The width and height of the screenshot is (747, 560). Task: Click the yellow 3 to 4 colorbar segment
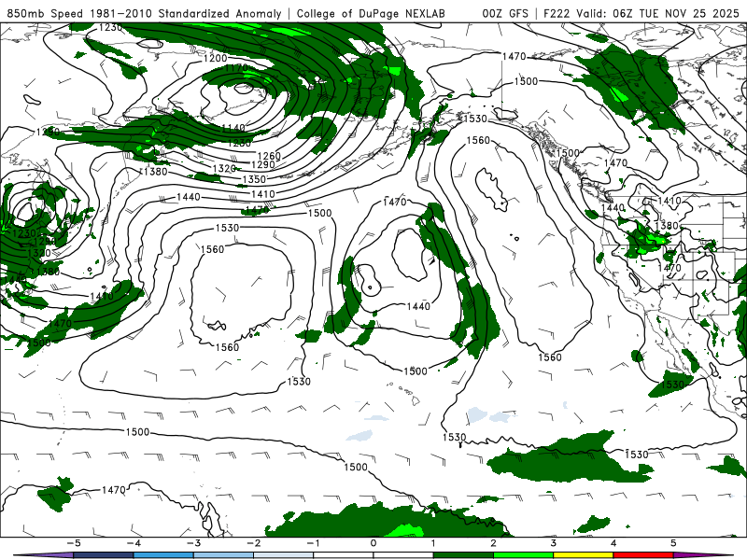click(x=583, y=555)
